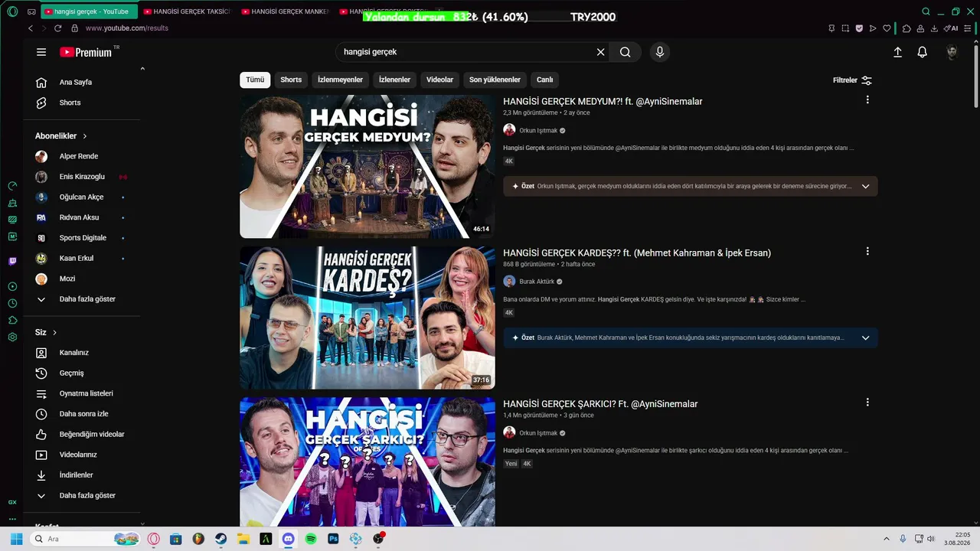Open the Abonelikler section chevron
The width and height of the screenshot is (980, 551).
85,136
